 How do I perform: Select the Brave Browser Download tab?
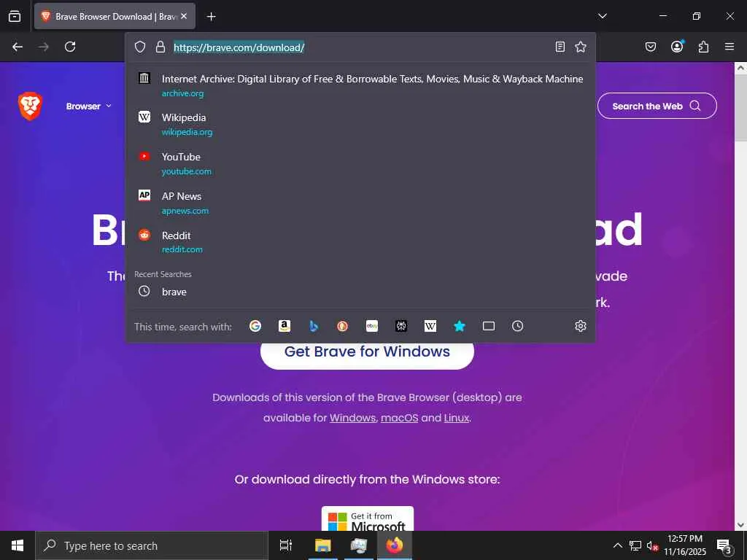115,16
